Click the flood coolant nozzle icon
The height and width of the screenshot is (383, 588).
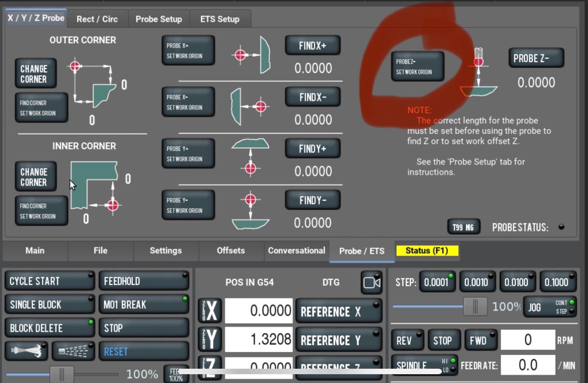[x=26, y=351]
